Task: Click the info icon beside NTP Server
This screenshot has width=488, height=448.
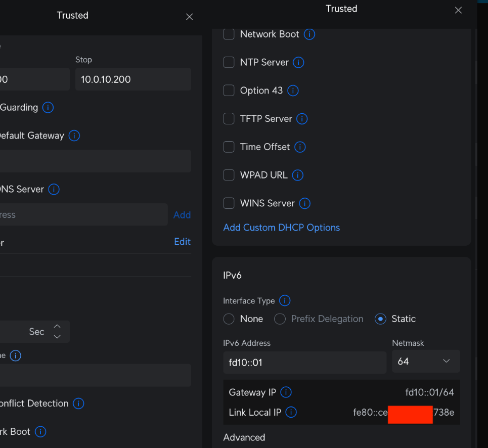Action: pyautogui.click(x=298, y=63)
